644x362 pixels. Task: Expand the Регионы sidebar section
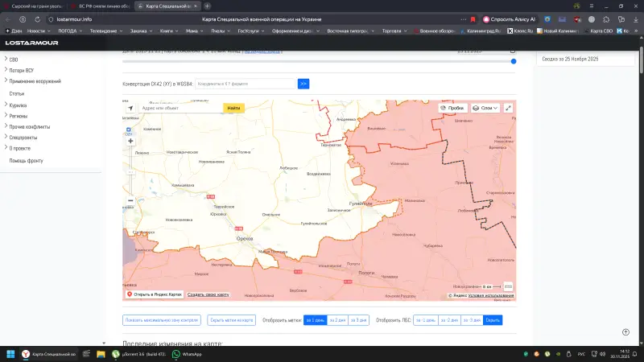[19, 115]
